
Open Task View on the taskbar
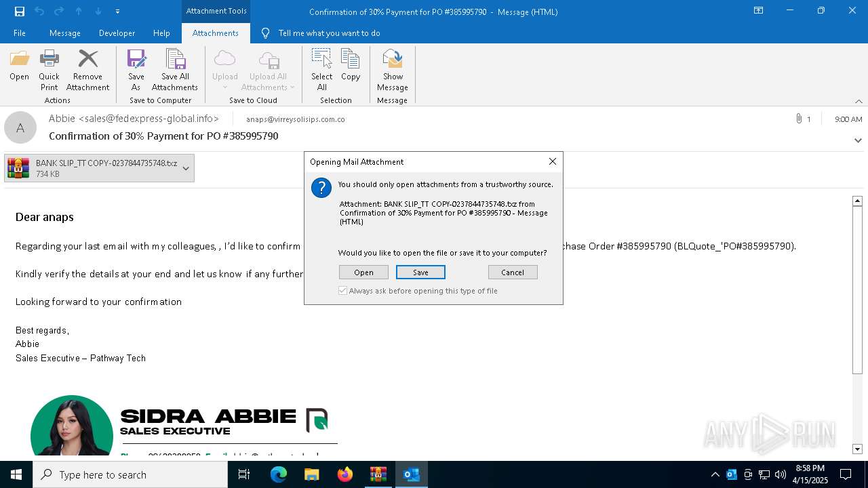[244, 474]
